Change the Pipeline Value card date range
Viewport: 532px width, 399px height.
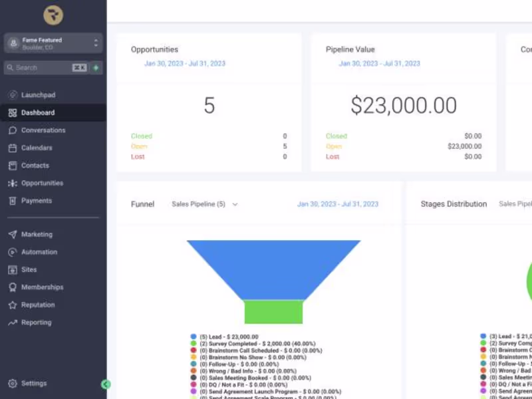tap(379, 63)
